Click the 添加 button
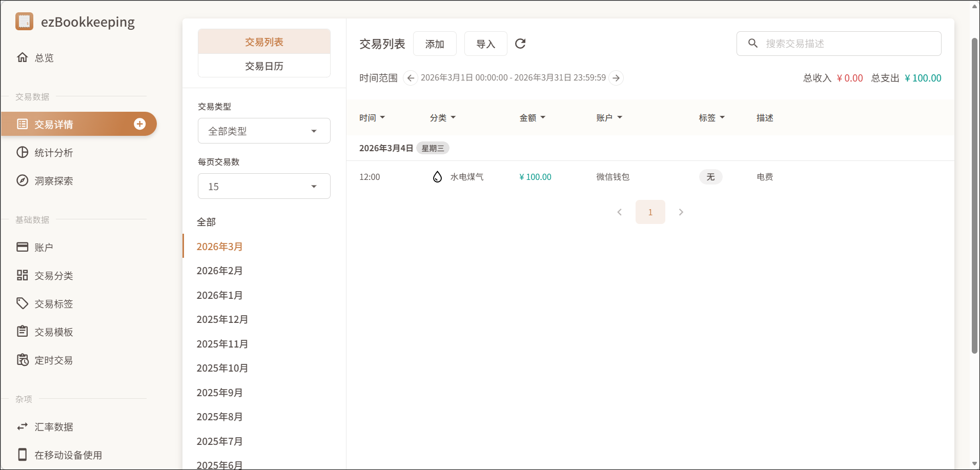Image resolution: width=980 pixels, height=470 pixels. click(434, 44)
